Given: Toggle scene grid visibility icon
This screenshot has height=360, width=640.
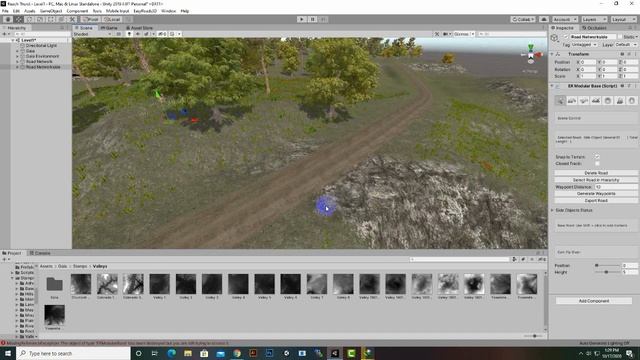Looking at the screenshot, I should pos(173,34).
